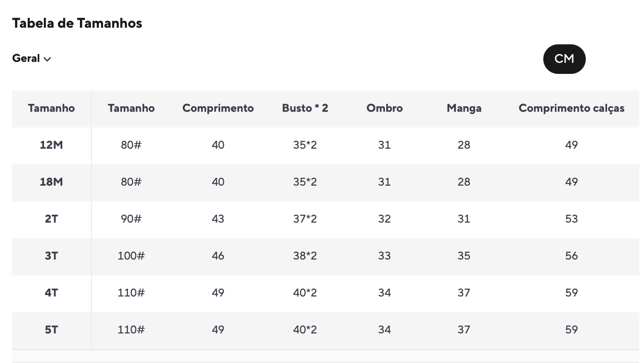644x363 pixels.
Task: Click the Ombro column header
Action: [x=384, y=108]
